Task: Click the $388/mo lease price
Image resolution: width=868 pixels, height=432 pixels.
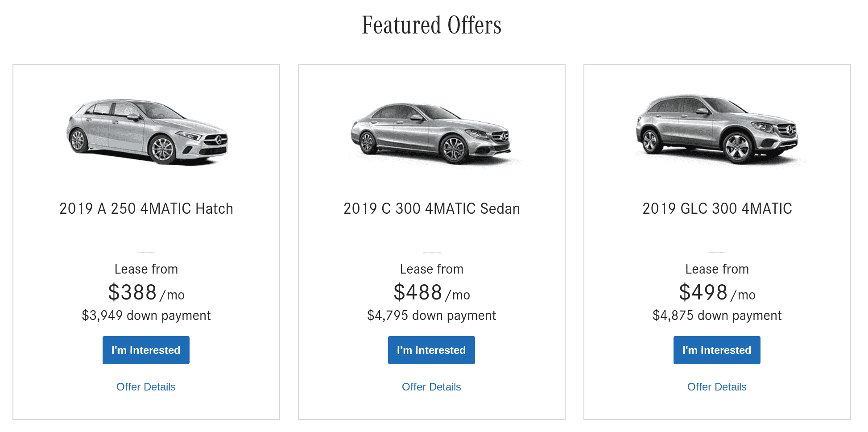Action: [x=146, y=293]
